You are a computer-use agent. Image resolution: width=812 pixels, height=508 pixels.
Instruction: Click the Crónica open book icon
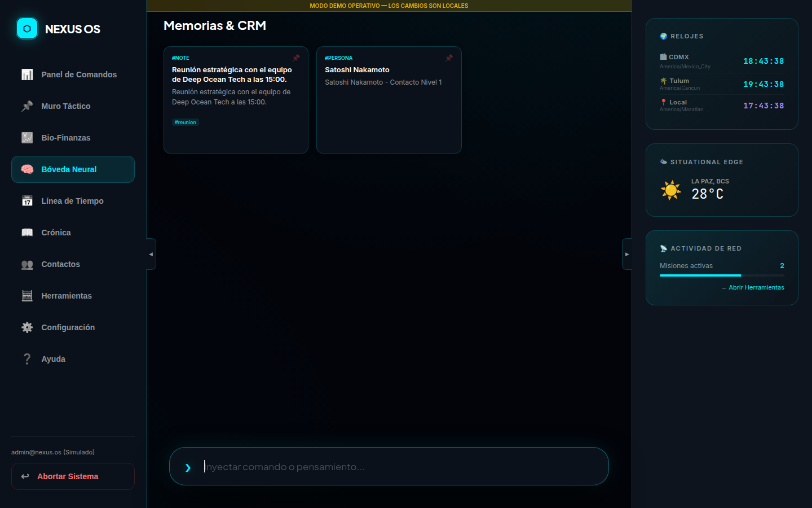pyautogui.click(x=27, y=233)
